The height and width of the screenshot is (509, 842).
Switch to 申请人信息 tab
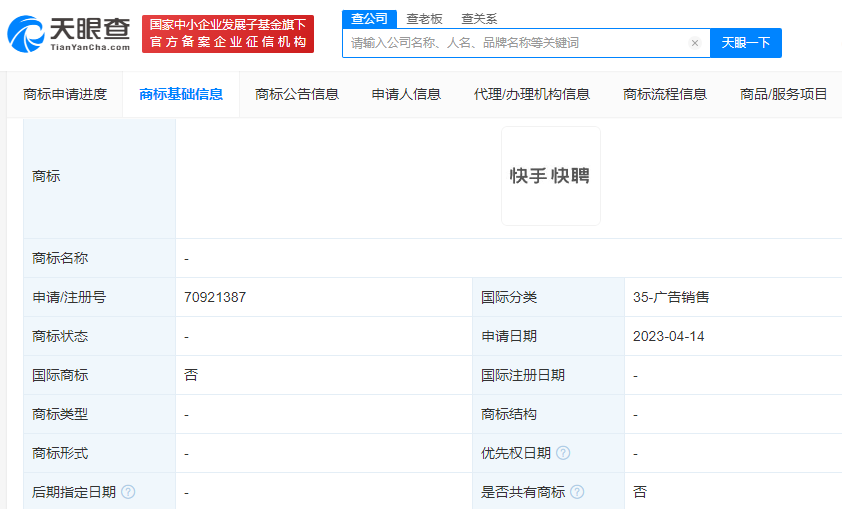(406, 94)
